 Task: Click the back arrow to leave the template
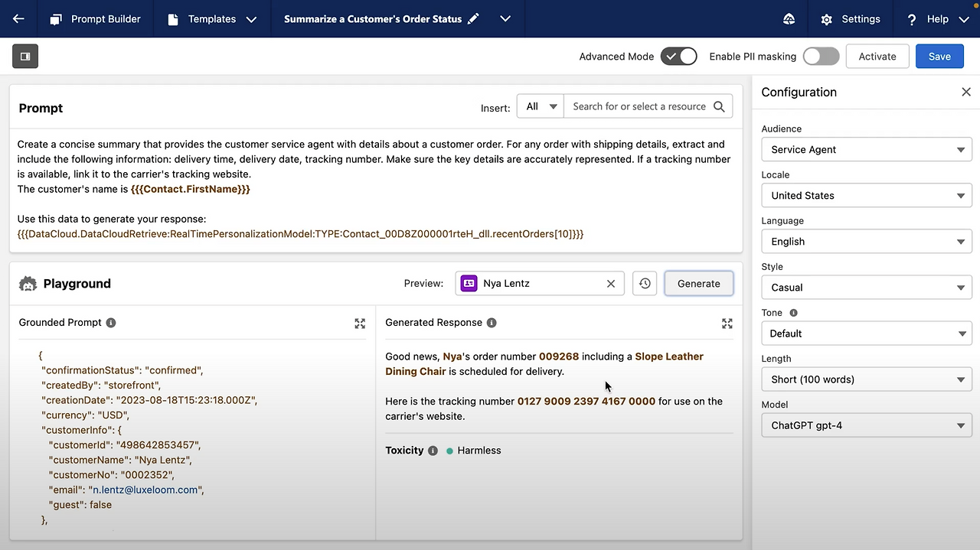(18, 18)
